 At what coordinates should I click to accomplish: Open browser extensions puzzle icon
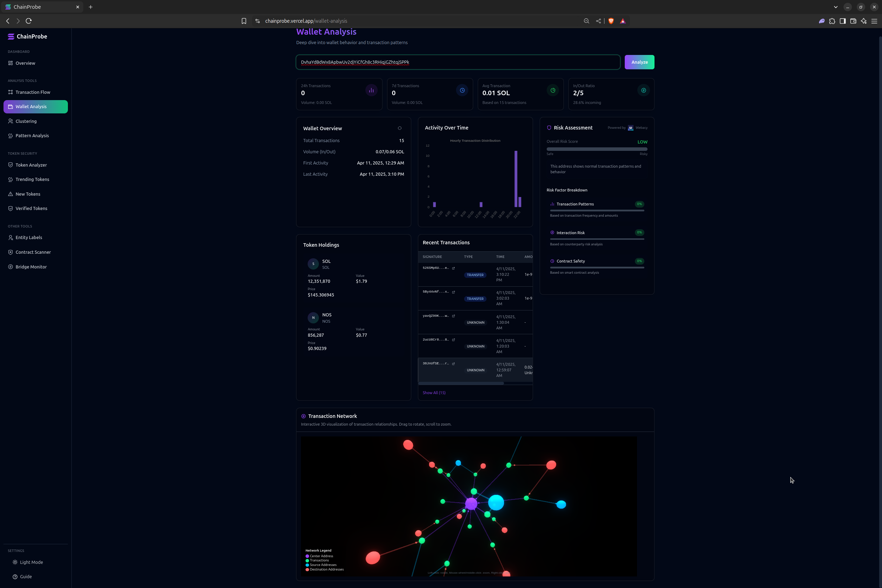coord(832,21)
